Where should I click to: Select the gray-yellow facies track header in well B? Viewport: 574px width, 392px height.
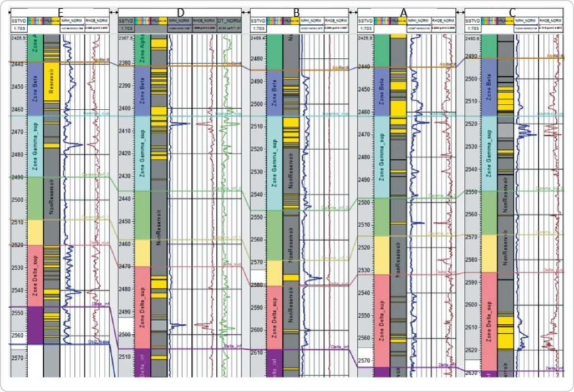tap(291, 21)
